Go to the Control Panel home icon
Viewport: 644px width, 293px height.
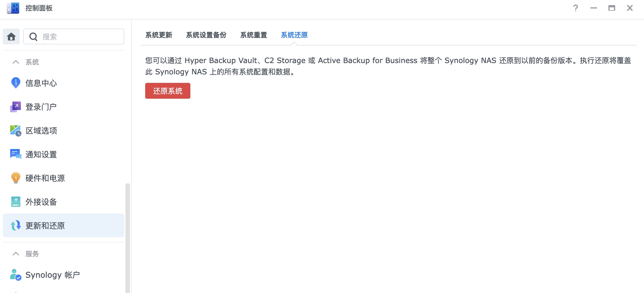pyautogui.click(x=11, y=36)
